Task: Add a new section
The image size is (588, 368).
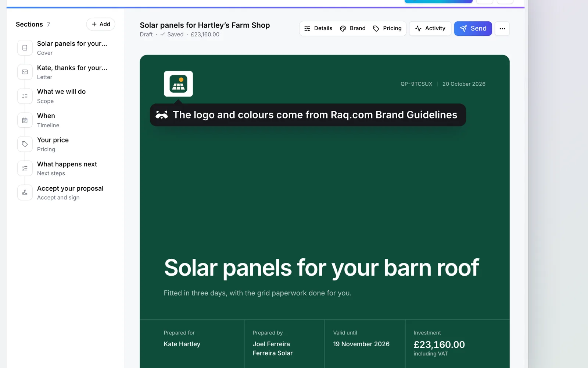Action: click(x=101, y=24)
